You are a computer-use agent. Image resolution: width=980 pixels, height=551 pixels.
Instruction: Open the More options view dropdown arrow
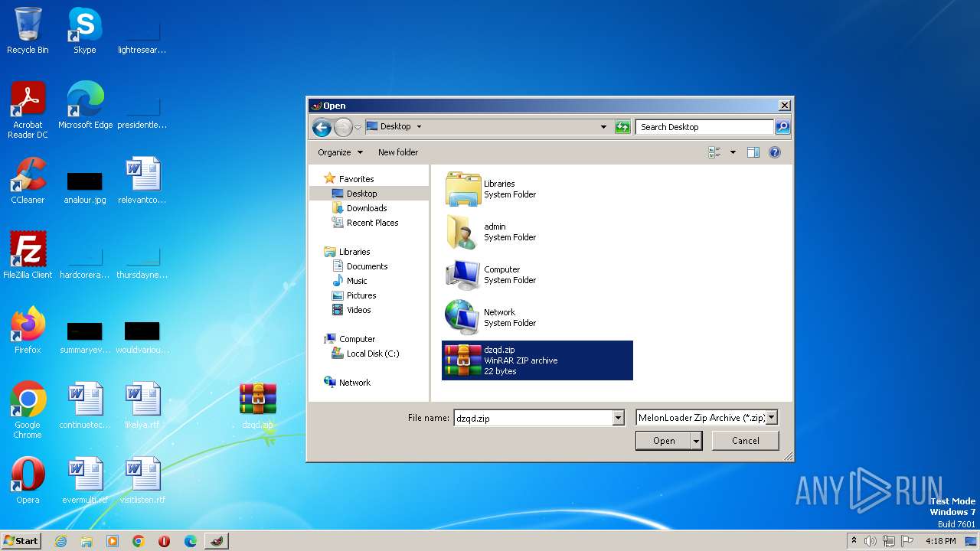click(x=733, y=152)
